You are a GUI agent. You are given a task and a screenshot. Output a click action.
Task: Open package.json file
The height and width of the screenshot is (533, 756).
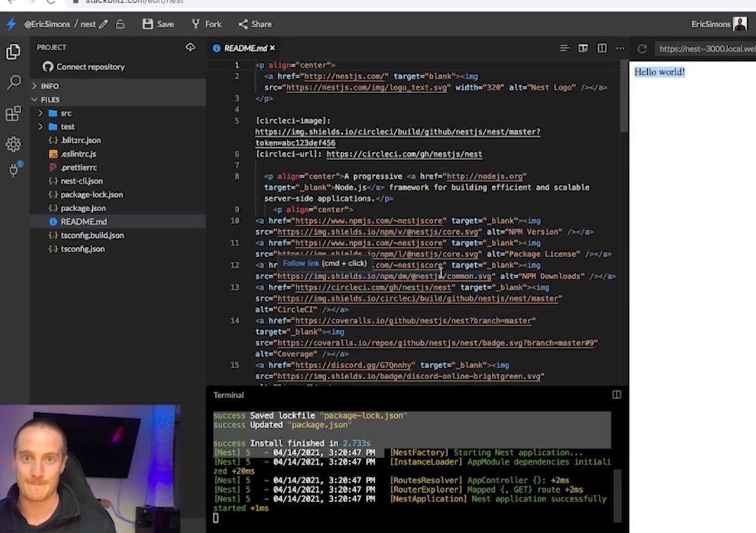118,208
